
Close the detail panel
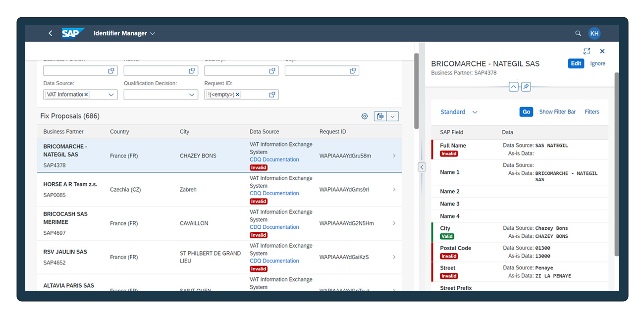[x=602, y=51]
